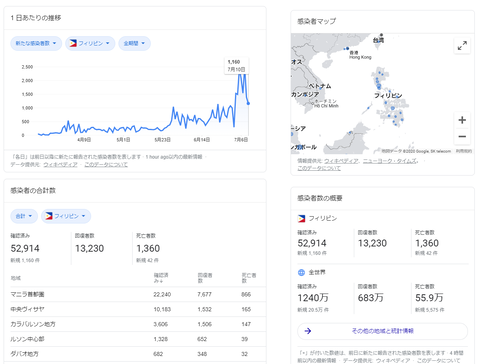Click the 1,360 deaths count in the totals card

[148, 248]
